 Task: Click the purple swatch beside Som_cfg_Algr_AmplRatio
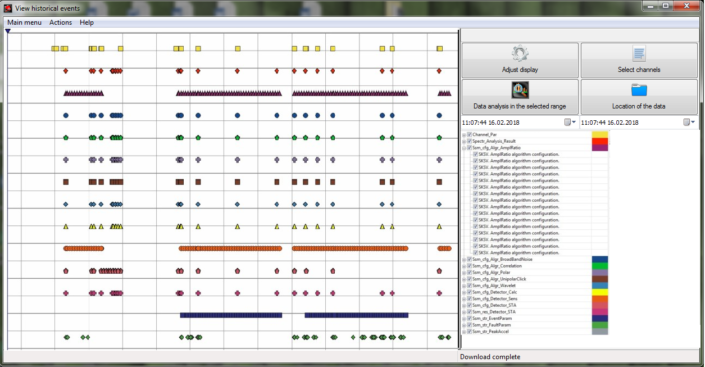(x=600, y=148)
